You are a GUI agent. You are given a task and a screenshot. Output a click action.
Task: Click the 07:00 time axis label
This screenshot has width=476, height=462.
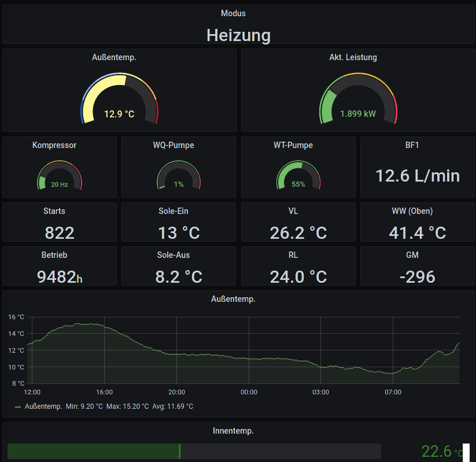coord(393,392)
